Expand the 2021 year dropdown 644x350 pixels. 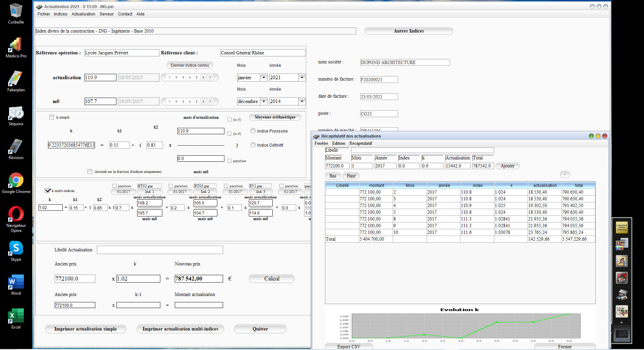tap(302, 78)
